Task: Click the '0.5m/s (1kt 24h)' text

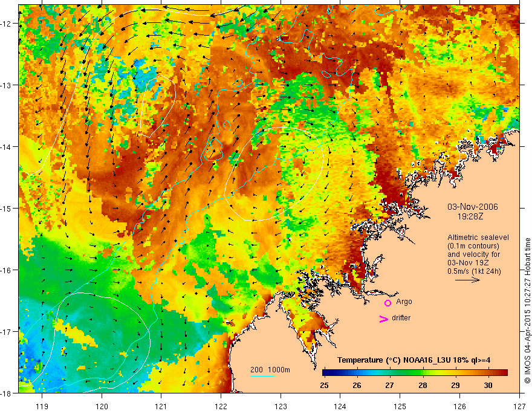Action: (474, 271)
